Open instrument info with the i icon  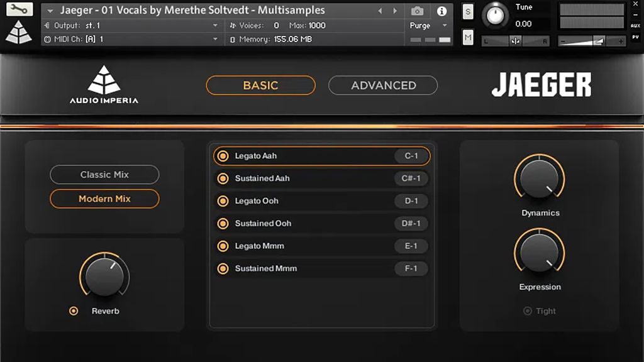point(441,11)
